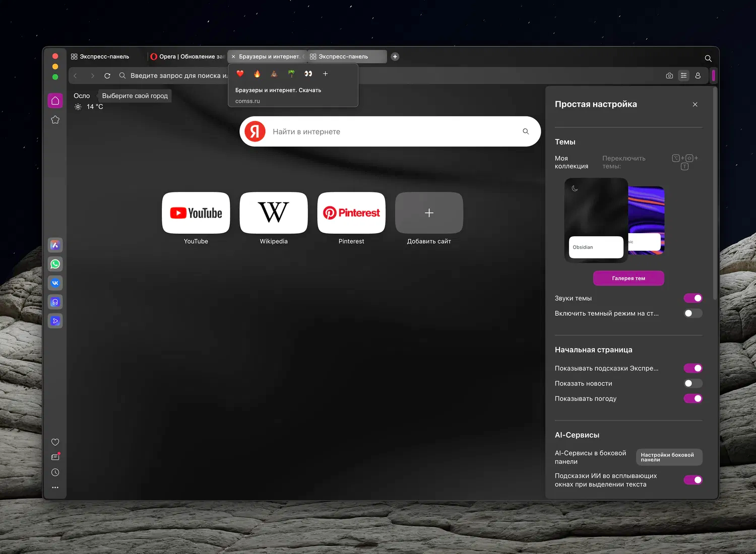Click the 14 °C weather reading

point(95,107)
